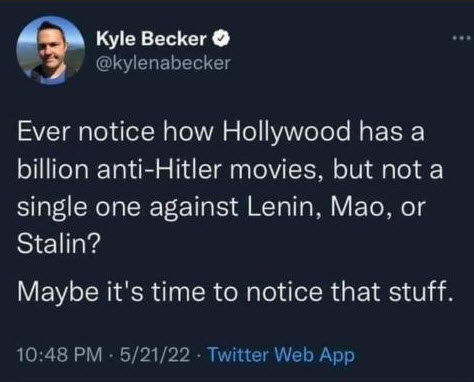Click the word Hollywood in the tweet
Screen dimensions: 474x382
click(287, 132)
